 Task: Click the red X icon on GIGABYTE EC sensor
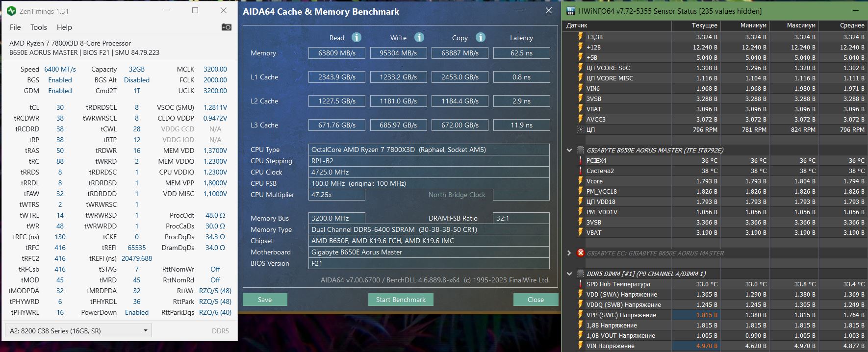[x=581, y=253]
